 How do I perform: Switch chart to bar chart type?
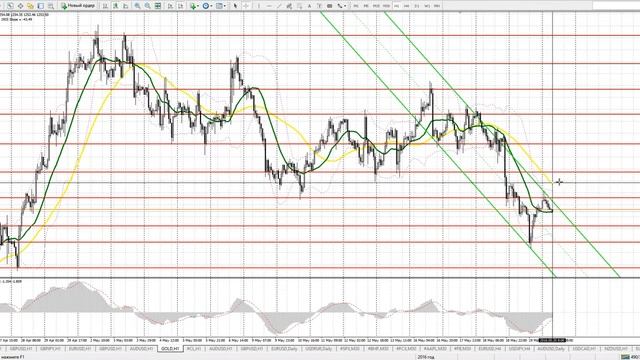(x=105, y=6)
